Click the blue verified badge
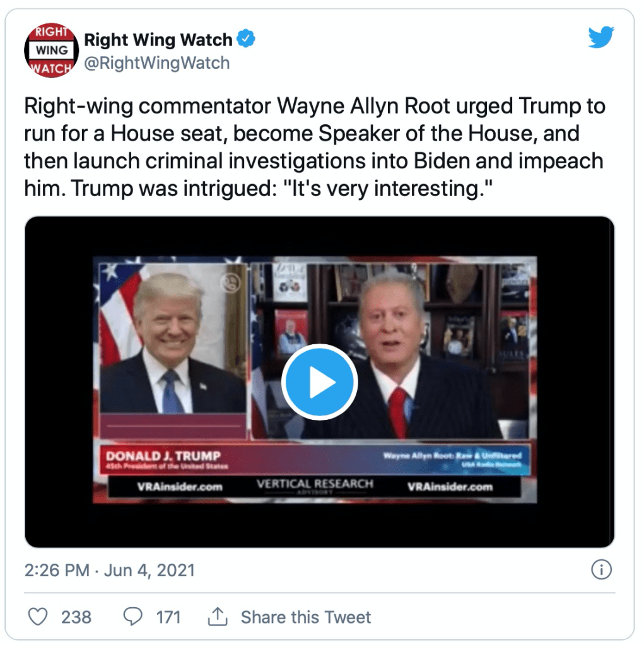Viewport: 644px width, 645px height. pyautogui.click(x=245, y=38)
